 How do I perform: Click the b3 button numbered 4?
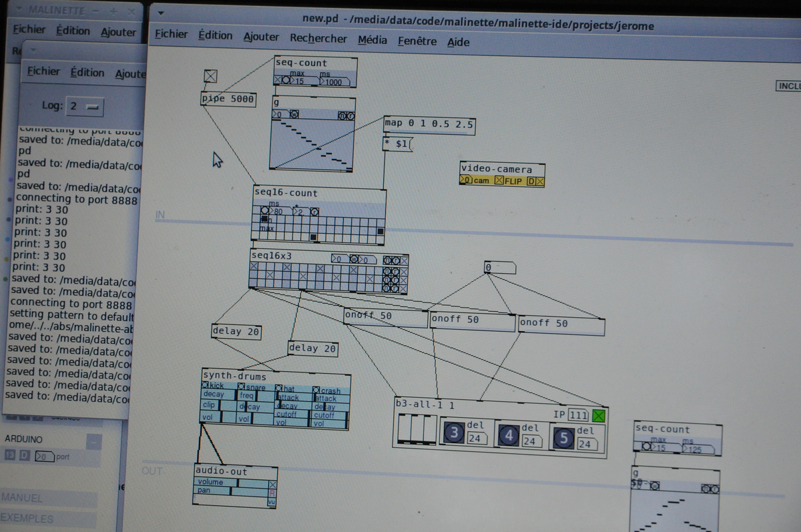pos(510,436)
